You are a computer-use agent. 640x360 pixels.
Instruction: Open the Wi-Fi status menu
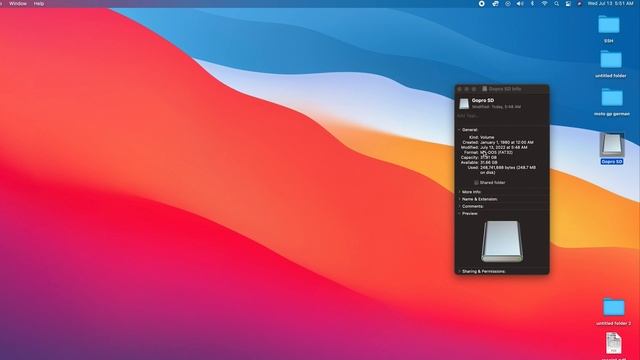click(544, 4)
